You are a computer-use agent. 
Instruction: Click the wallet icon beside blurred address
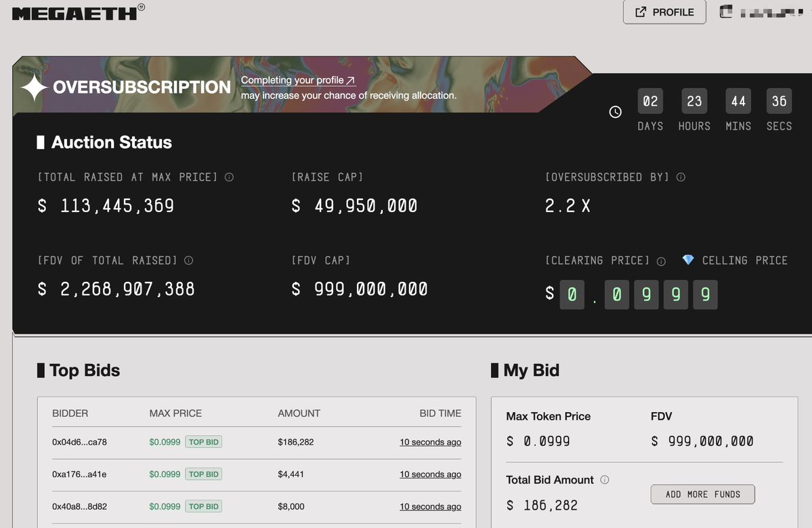[726, 12]
